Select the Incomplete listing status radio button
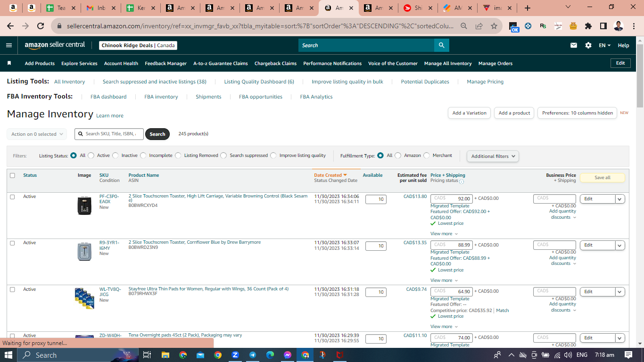The height and width of the screenshot is (362, 644). coord(143,156)
